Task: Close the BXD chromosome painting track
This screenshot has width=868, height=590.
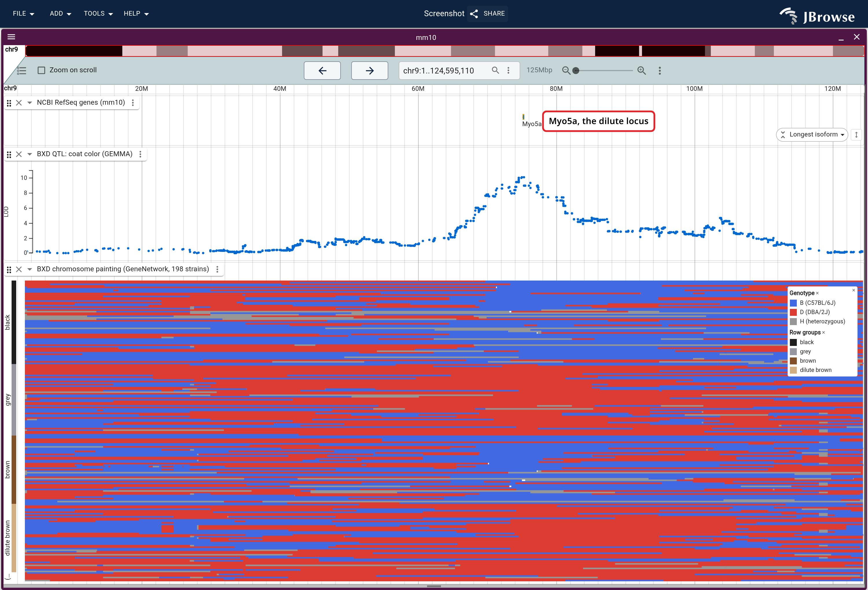Action: [19, 269]
